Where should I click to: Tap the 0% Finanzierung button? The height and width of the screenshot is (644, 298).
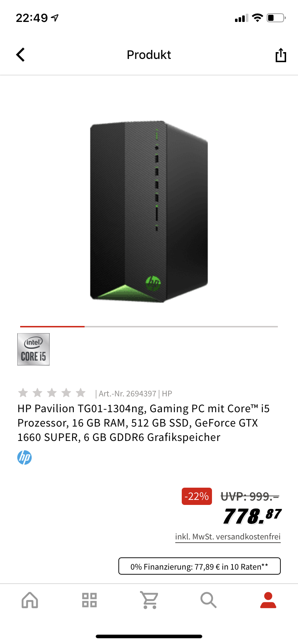click(x=199, y=566)
